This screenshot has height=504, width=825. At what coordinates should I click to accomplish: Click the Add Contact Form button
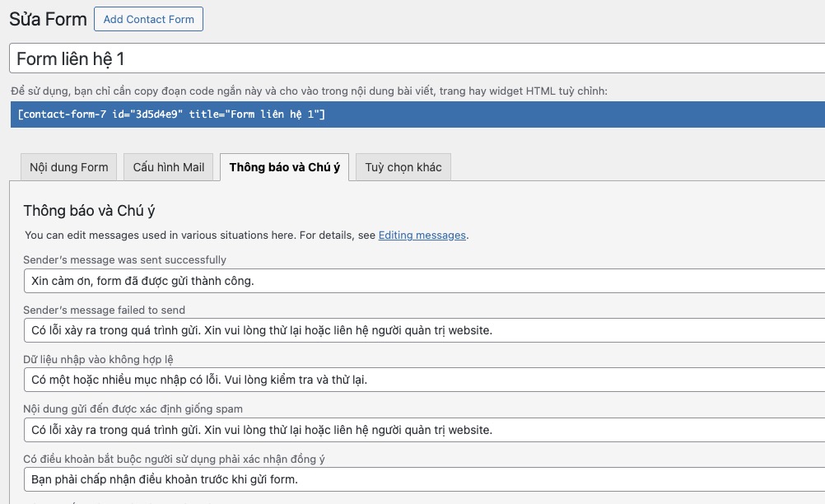148,19
